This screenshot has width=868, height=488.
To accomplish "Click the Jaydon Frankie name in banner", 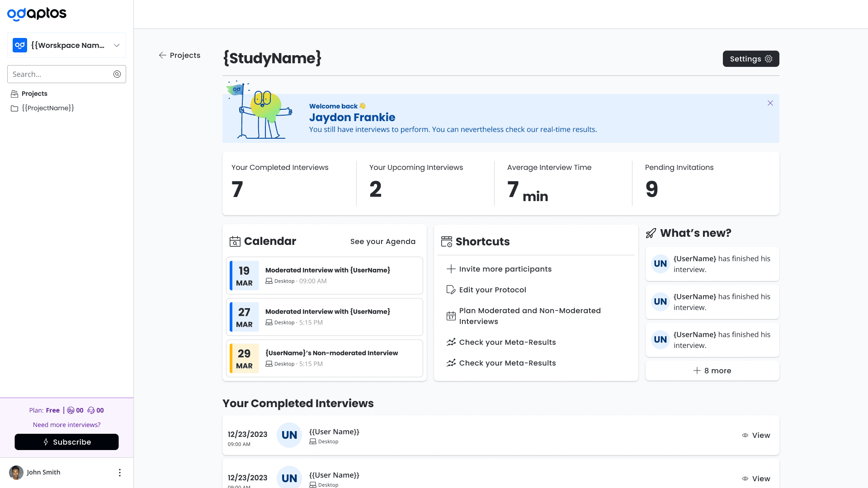I will (352, 117).
